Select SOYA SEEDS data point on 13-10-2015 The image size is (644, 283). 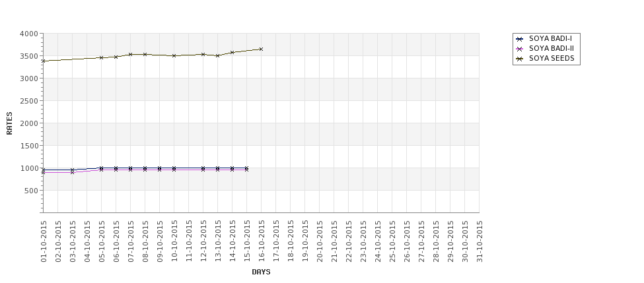[218, 56]
